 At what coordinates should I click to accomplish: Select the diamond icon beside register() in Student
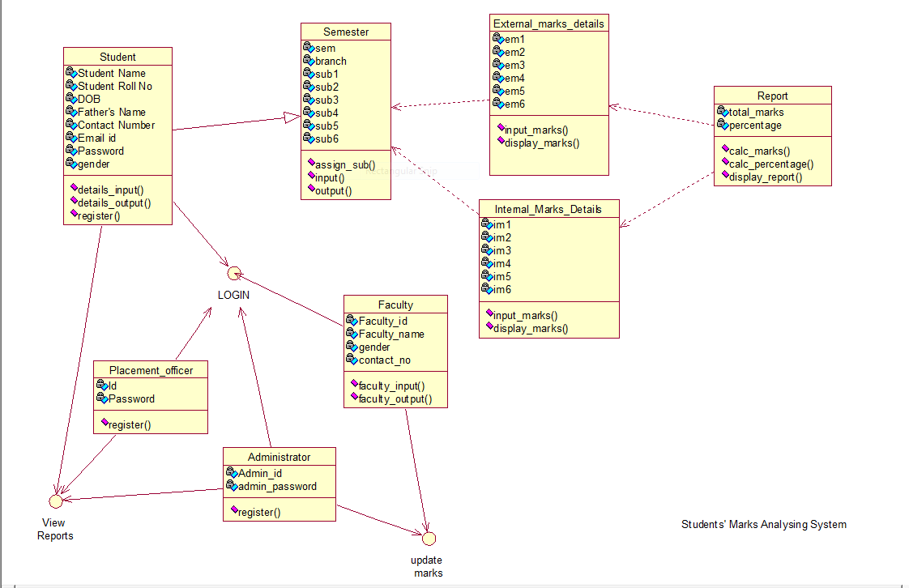tap(74, 213)
